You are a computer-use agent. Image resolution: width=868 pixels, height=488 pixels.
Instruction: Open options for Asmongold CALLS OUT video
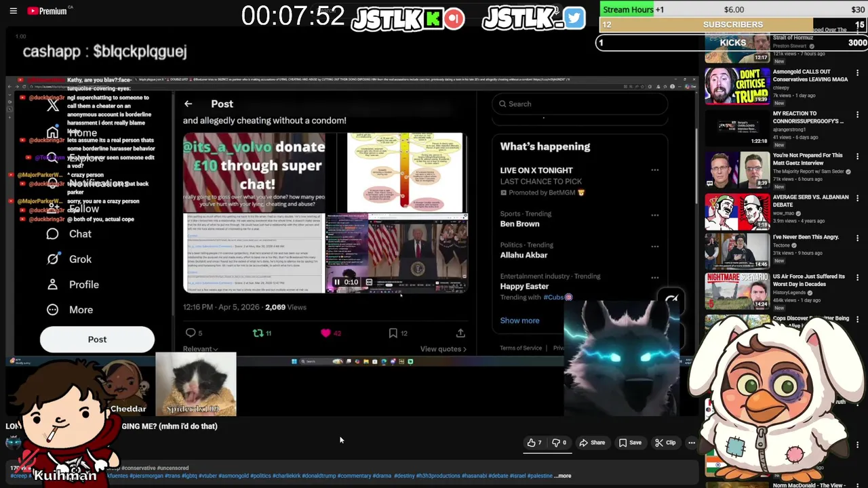(x=857, y=73)
